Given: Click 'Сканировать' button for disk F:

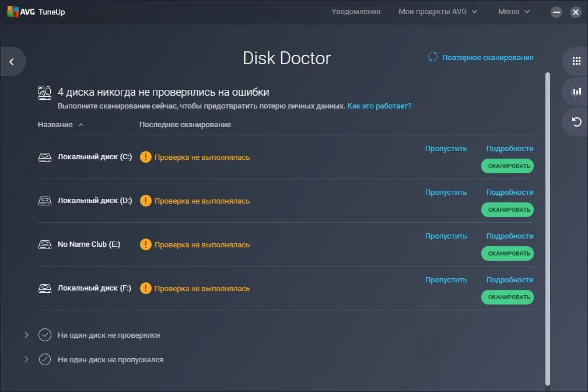Looking at the screenshot, I should (x=508, y=297).
